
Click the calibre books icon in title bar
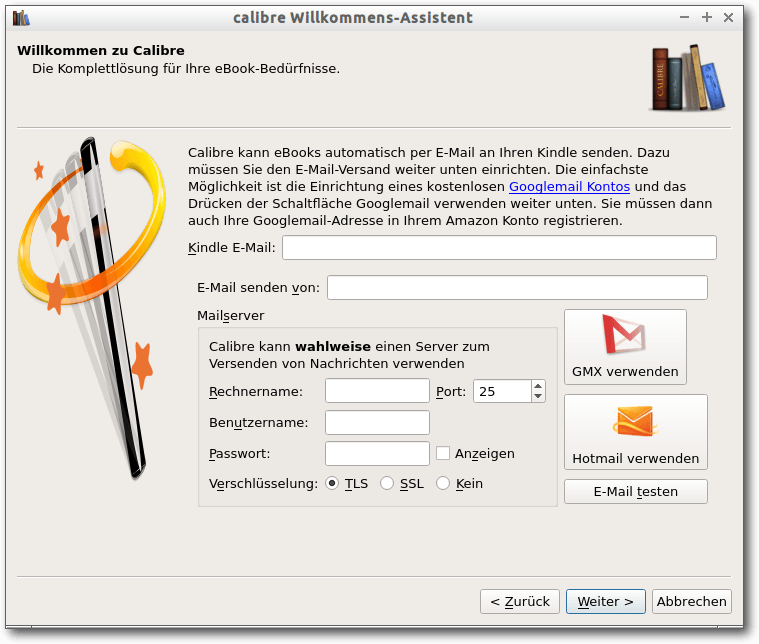[x=21, y=18]
